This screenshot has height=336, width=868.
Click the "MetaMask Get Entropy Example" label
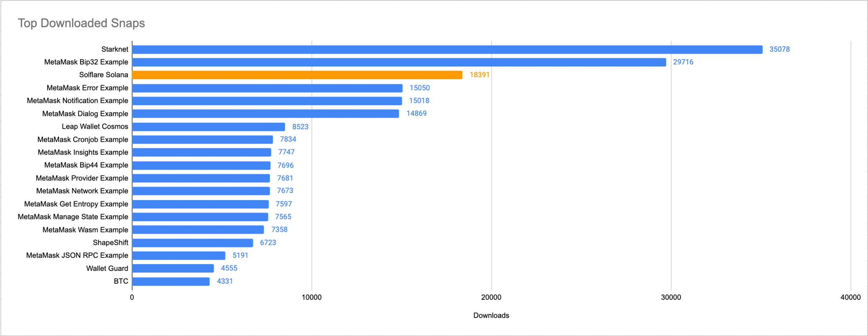pos(76,204)
